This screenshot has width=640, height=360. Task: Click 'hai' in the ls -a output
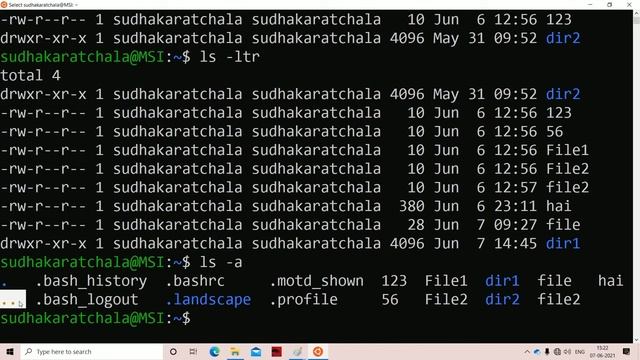(611, 281)
